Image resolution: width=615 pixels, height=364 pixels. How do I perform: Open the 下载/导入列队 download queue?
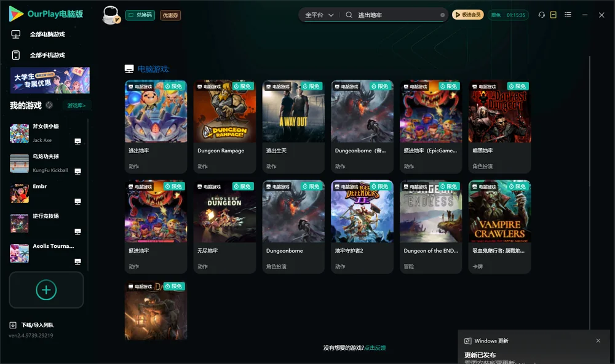[x=32, y=325]
